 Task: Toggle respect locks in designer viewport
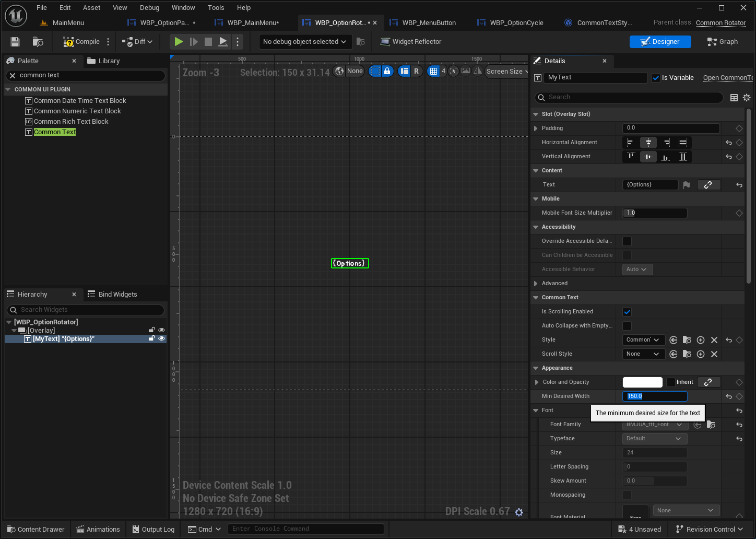click(387, 72)
